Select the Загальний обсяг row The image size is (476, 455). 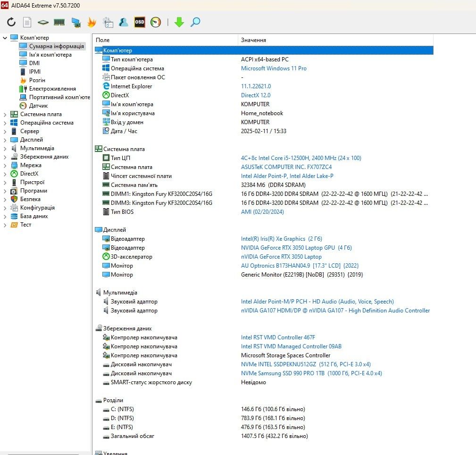(264, 436)
